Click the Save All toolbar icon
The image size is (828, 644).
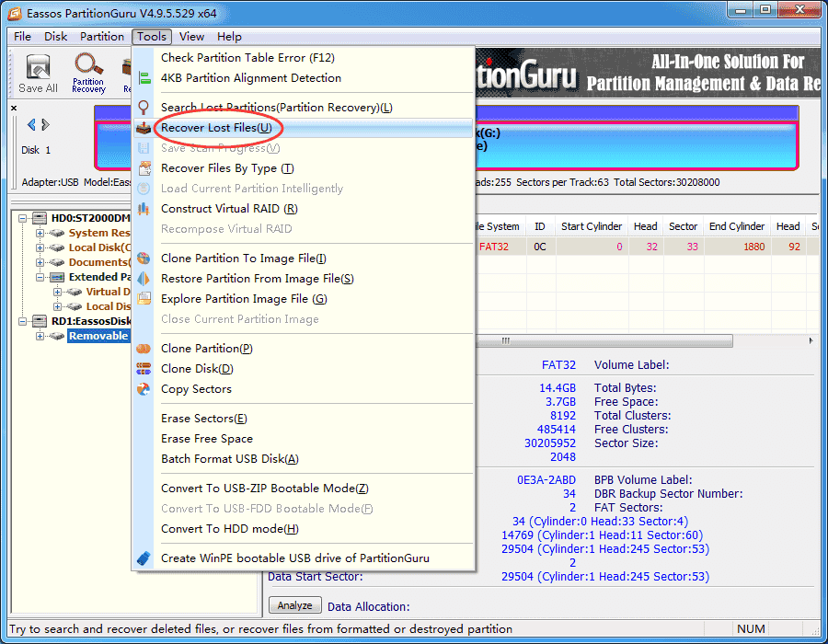pos(38,74)
